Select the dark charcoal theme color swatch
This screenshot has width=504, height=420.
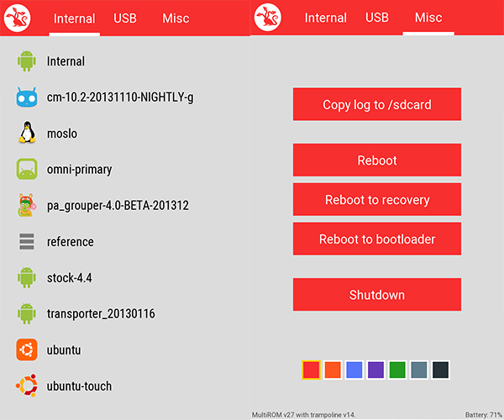(441, 370)
